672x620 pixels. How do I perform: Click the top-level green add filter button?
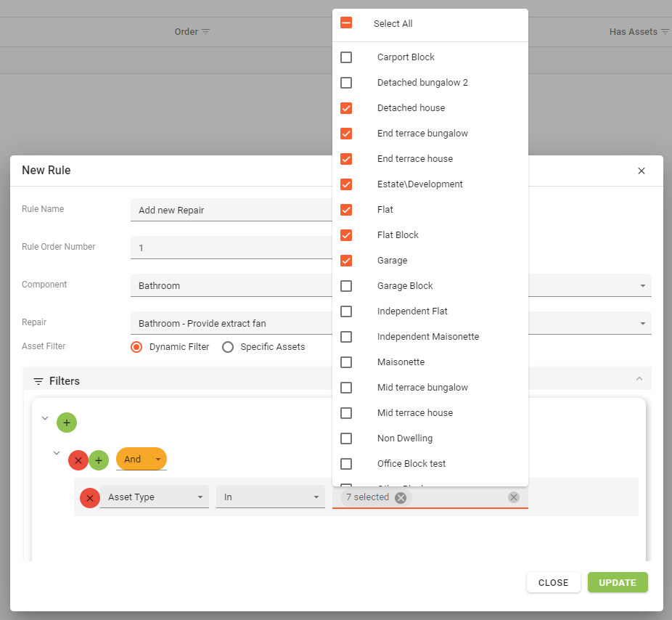coord(67,423)
